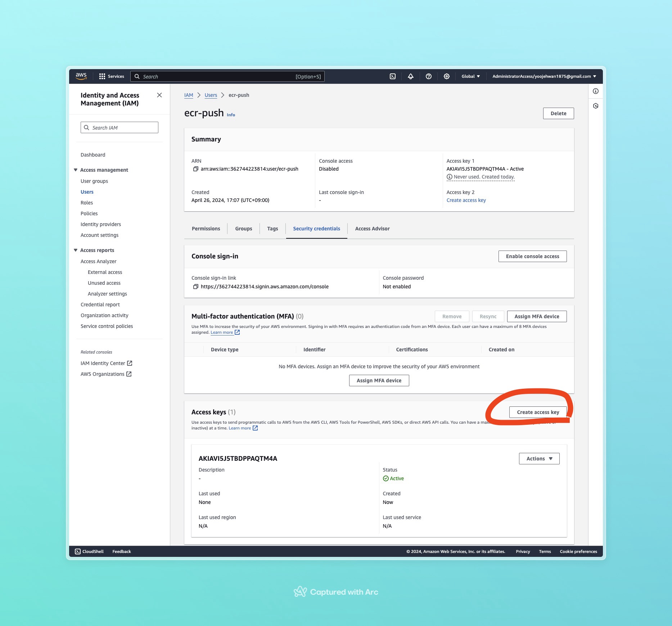The width and height of the screenshot is (672, 626).
Task: Click Assign MFA device below the empty table
Action: 379,380
